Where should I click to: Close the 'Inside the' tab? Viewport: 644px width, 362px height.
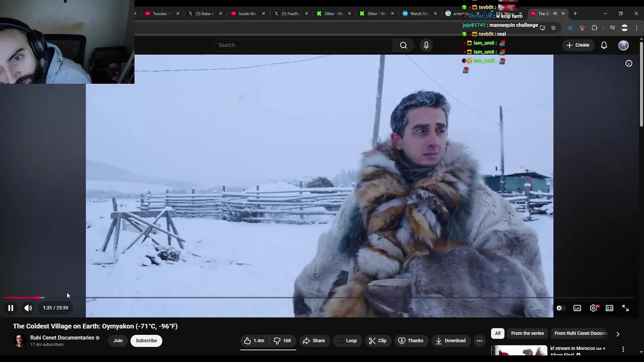[264, 14]
